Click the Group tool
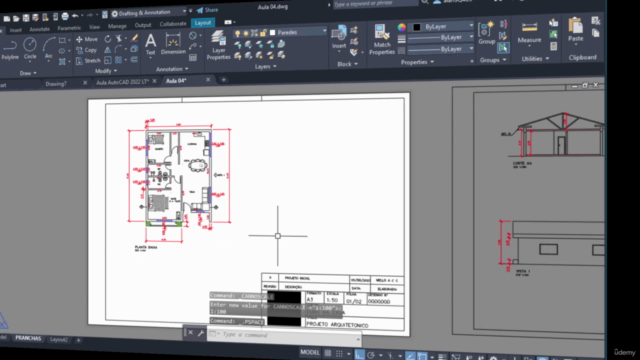640x360 pixels. 486,33
